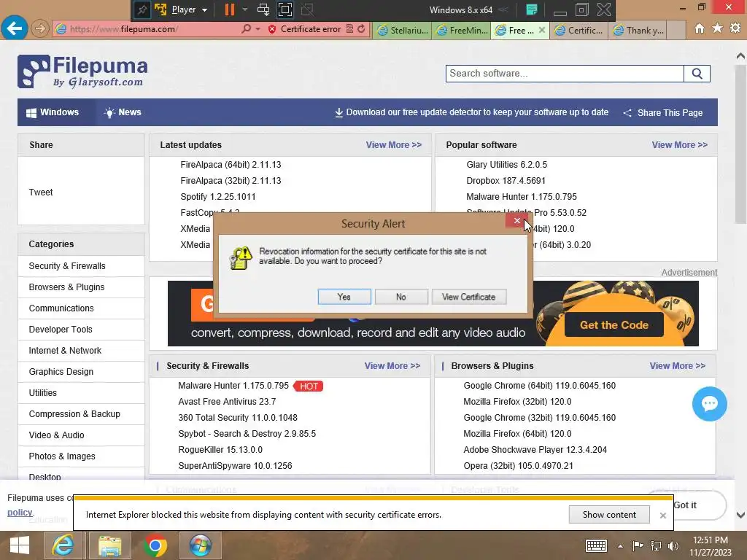Screen dimensions: 747x560
Task: Click the browser Forward arrow button
Action: tap(40, 29)
